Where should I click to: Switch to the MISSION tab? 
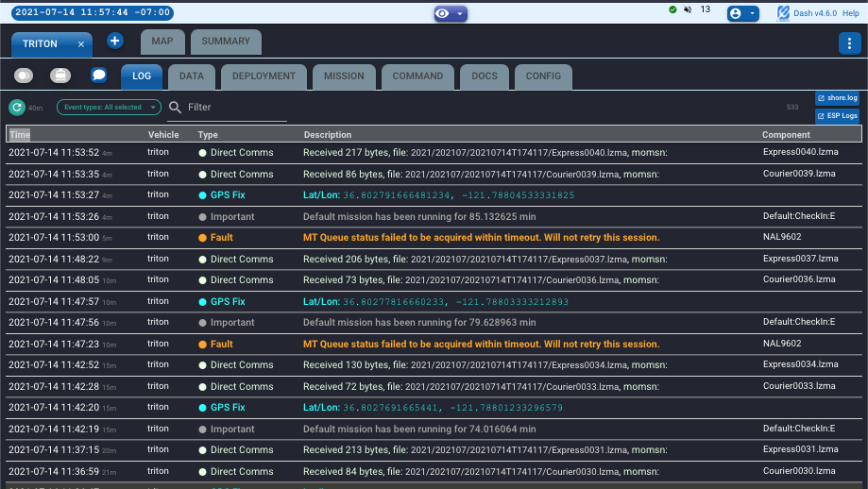344,76
